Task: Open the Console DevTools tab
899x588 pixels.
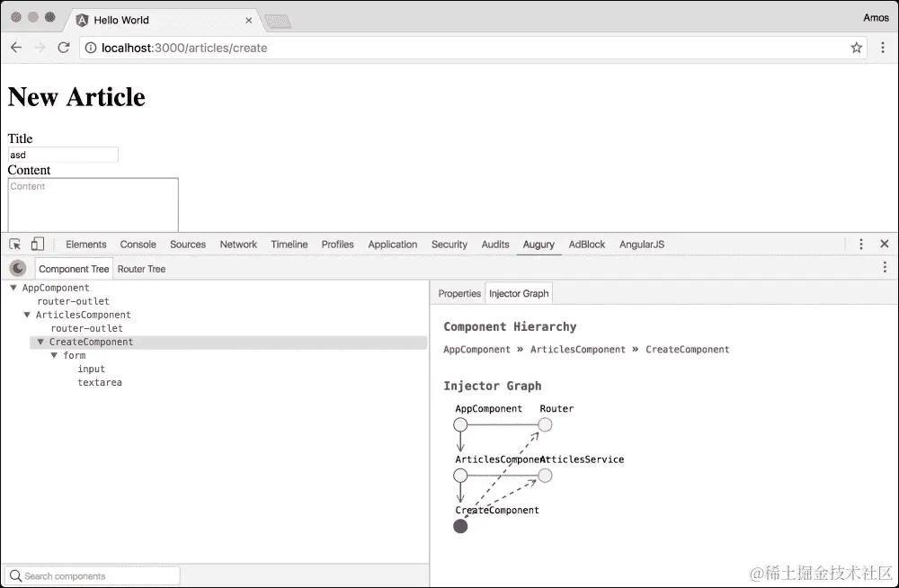Action: pos(138,245)
